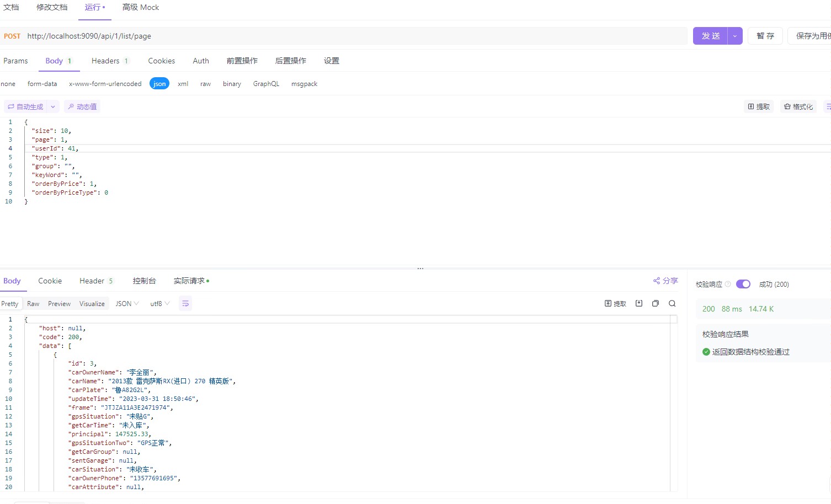Switch body type to xml
The image size is (831, 504).
tap(183, 83)
